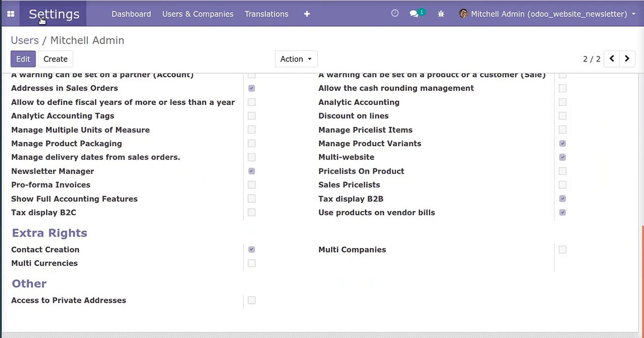The width and height of the screenshot is (644, 338).
Task: Toggle Pricelists On Product checkbox
Action: coord(563,171)
